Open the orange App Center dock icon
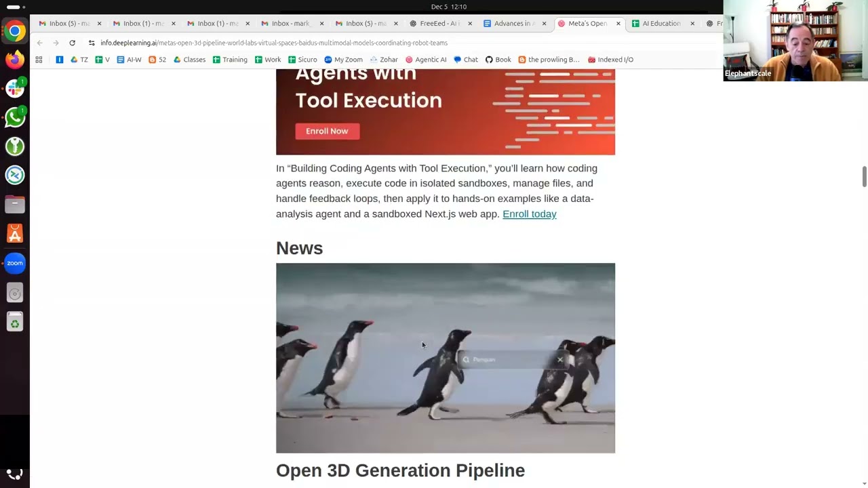868x488 pixels. 15,233
